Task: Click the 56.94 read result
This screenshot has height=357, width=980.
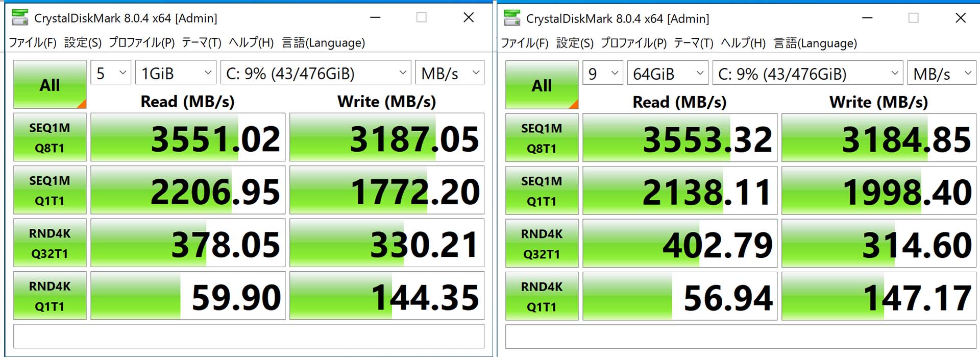Action: 680,296
